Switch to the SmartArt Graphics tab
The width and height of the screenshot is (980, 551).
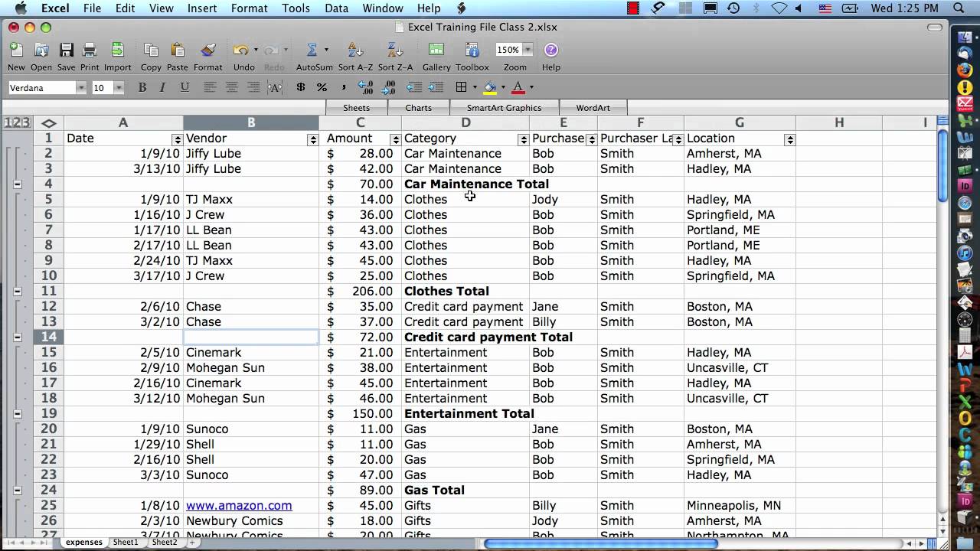click(504, 108)
